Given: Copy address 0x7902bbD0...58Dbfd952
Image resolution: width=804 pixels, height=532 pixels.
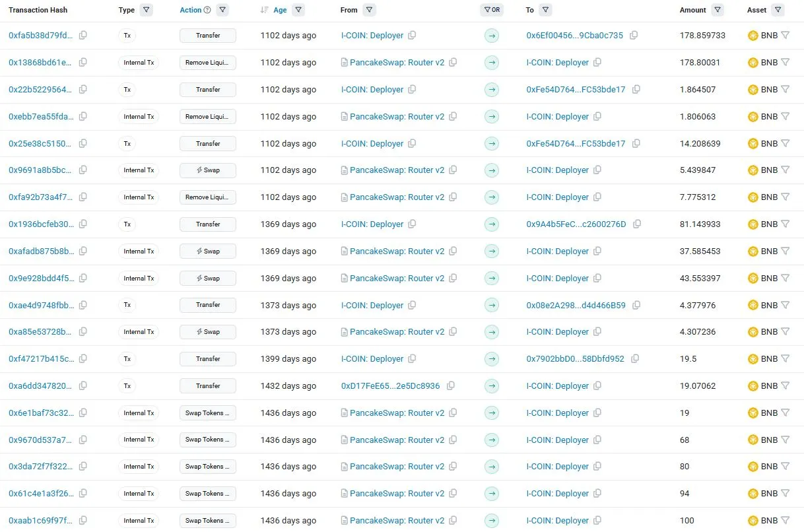Looking at the screenshot, I should tap(635, 359).
